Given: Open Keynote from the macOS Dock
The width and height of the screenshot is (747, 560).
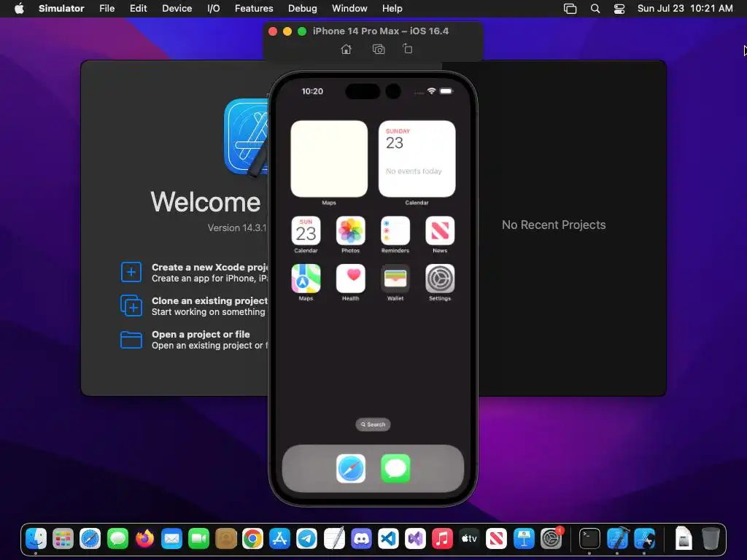Looking at the screenshot, I should [x=524, y=539].
